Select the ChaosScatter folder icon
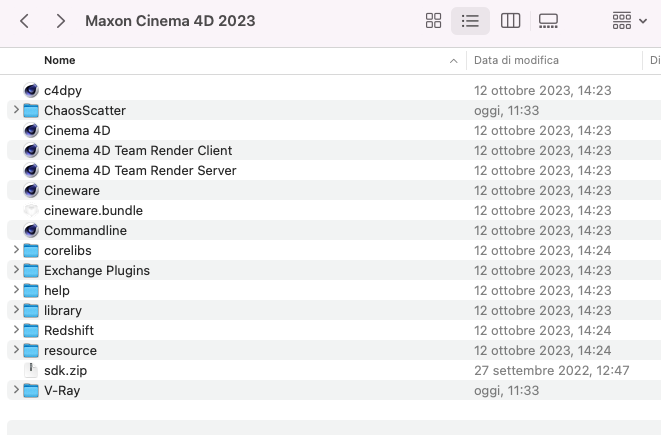The image size is (661, 435). [x=31, y=110]
